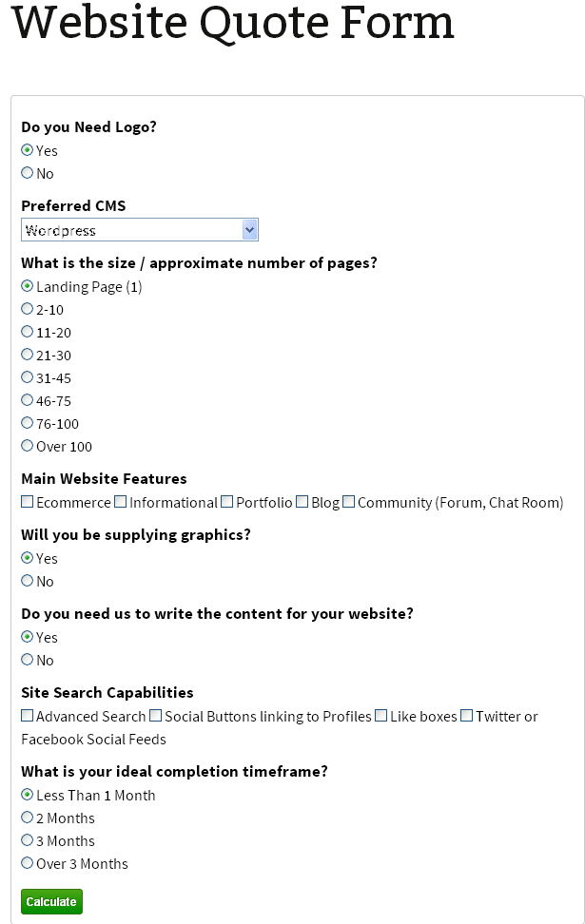Image resolution: width=585 pixels, height=924 pixels.
Task: Enable Twitter or Facebook Social Feeds
Action: point(466,716)
